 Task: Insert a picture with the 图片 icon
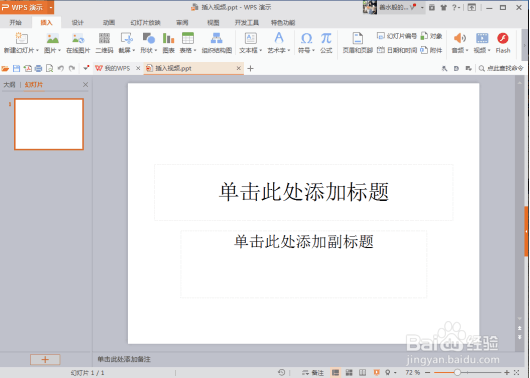tap(52, 38)
